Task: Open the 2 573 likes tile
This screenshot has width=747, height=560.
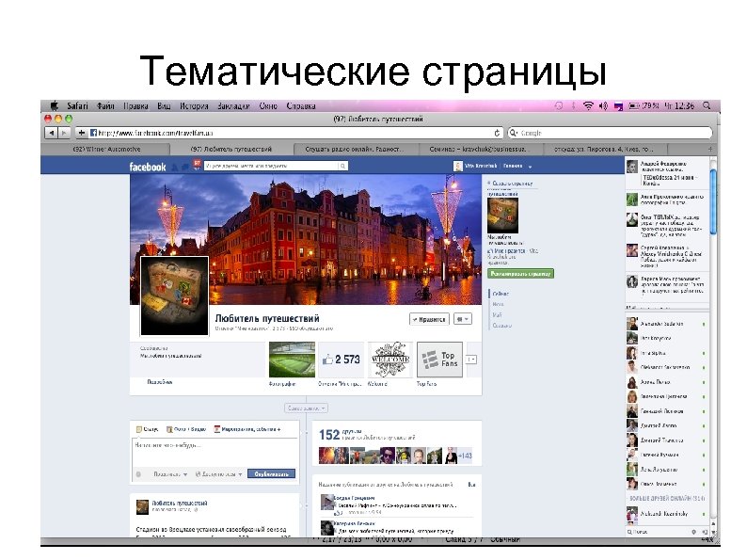Action: (x=342, y=360)
